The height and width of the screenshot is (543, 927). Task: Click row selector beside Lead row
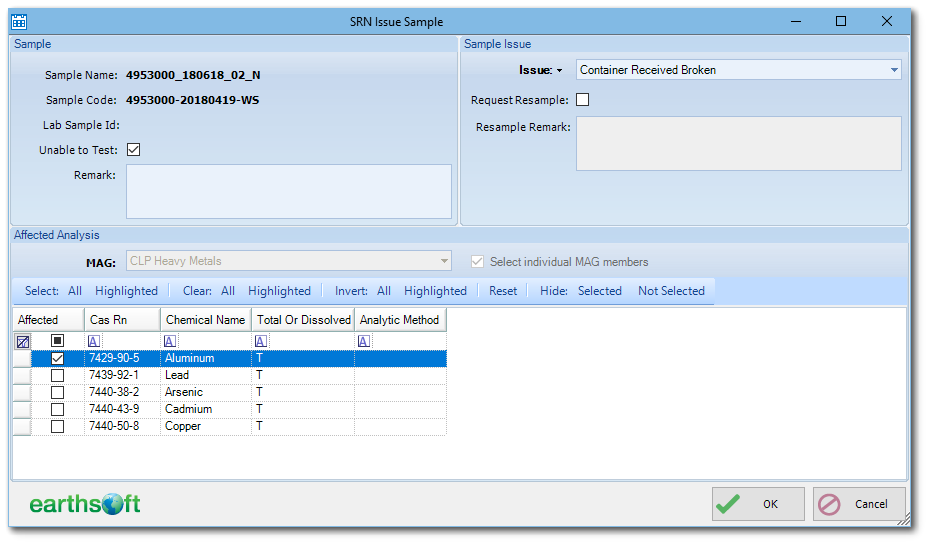point(22,375)
